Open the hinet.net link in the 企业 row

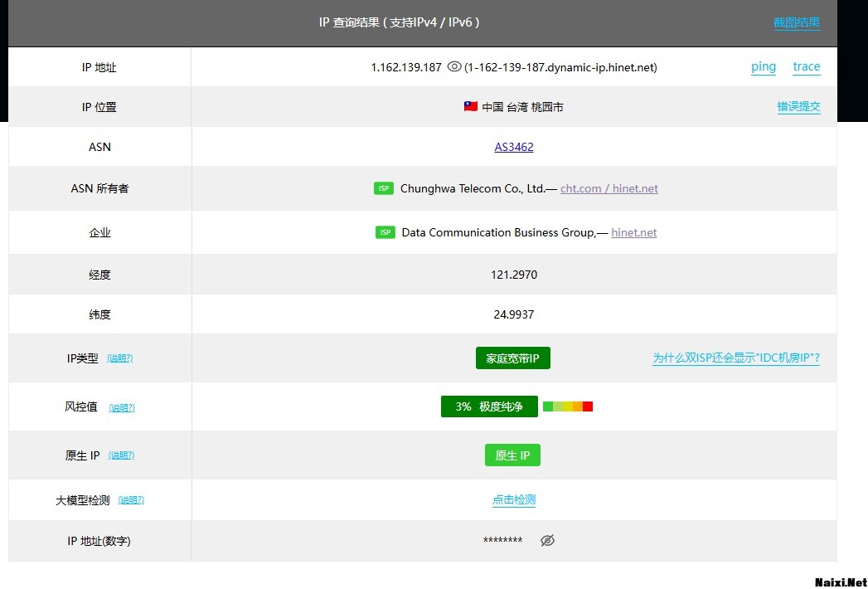(633, 232)
